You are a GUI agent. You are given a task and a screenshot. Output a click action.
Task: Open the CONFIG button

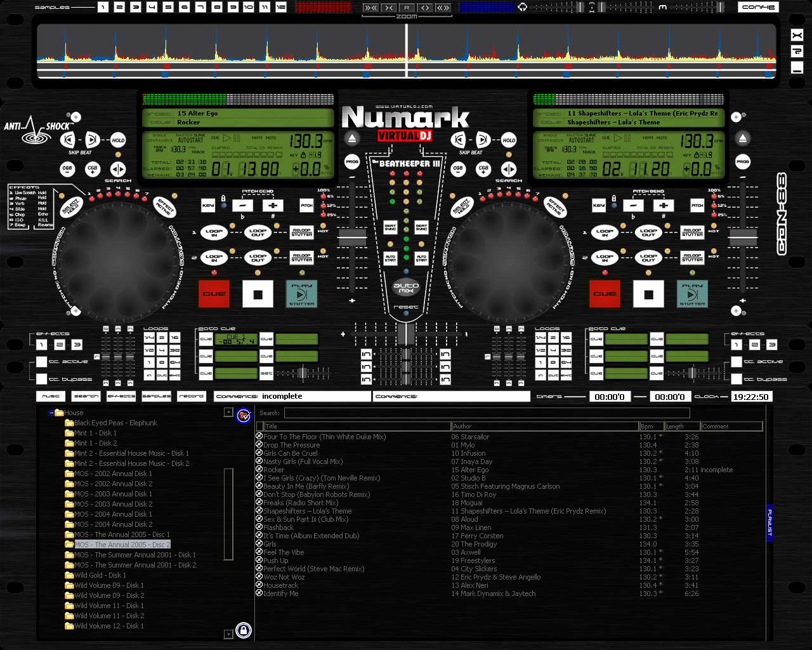(758, 7)
